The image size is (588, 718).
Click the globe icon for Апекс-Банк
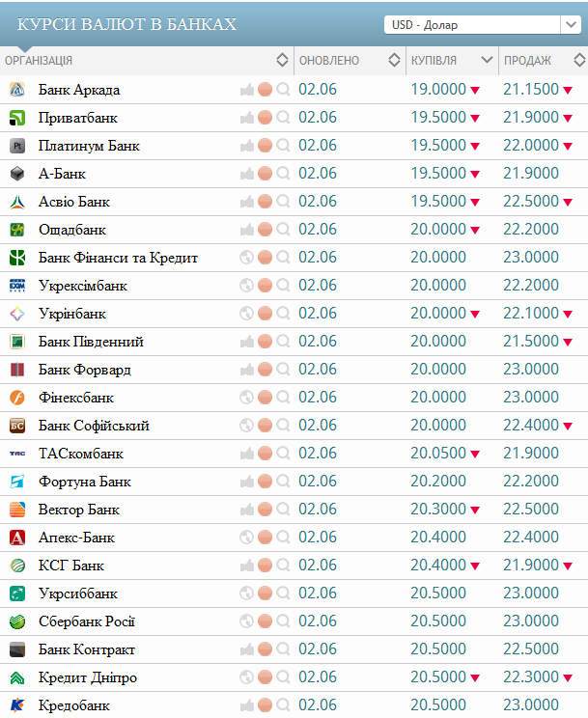[x=246, y=538]
